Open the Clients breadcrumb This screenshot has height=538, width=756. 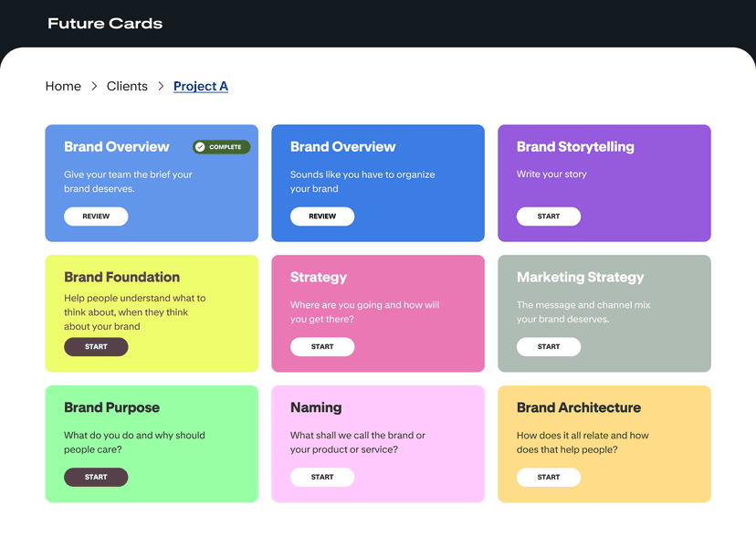tap(127, 86)
